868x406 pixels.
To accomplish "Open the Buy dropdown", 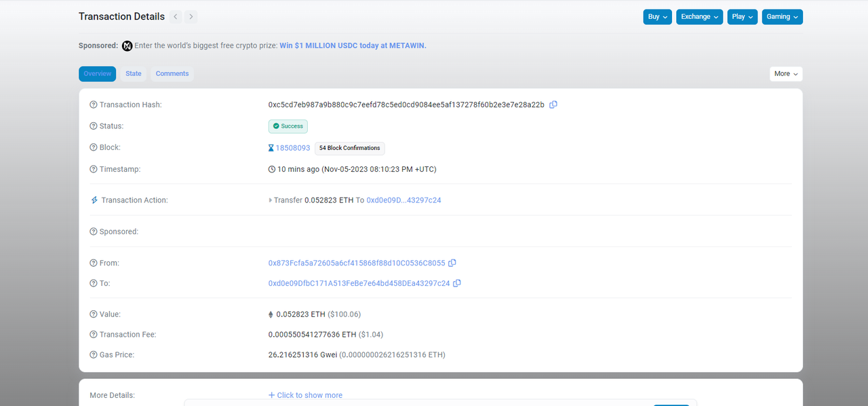I will [658, 16].
